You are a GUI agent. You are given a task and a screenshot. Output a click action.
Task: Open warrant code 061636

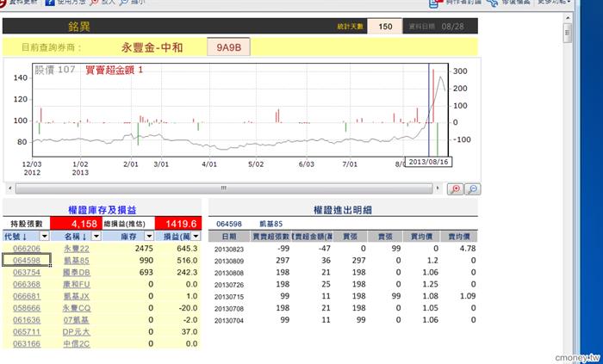[x=27, y=320]
